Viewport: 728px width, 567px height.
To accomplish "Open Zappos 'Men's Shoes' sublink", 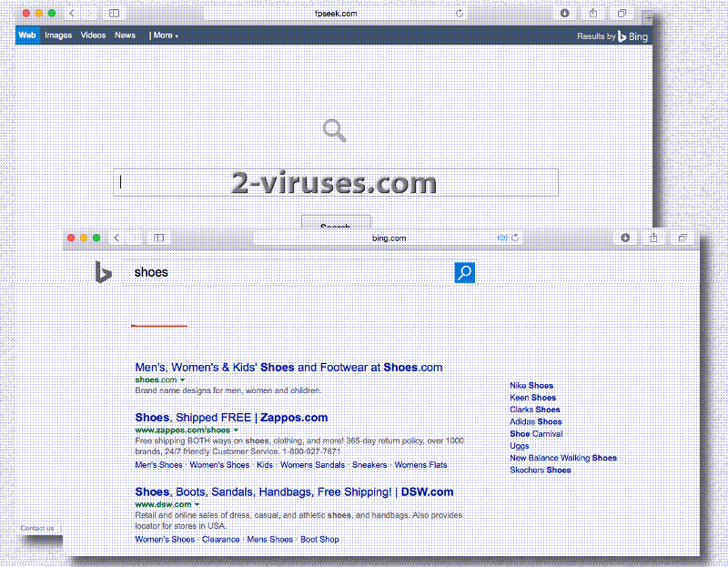I will tap(158, 465).
